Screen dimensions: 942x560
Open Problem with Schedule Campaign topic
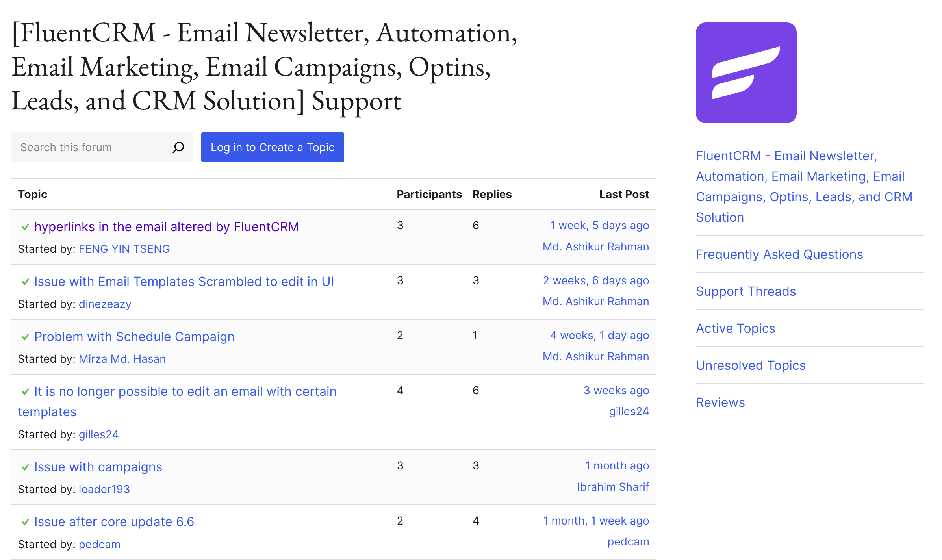tap(134, 337)
